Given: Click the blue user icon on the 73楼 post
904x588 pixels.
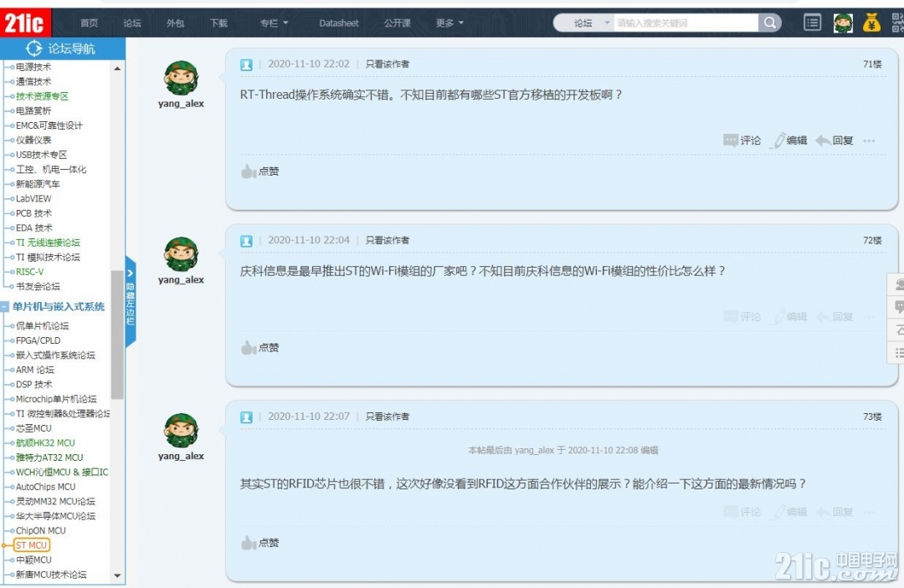Looking at the screenshot, I should tap(246, 417).
